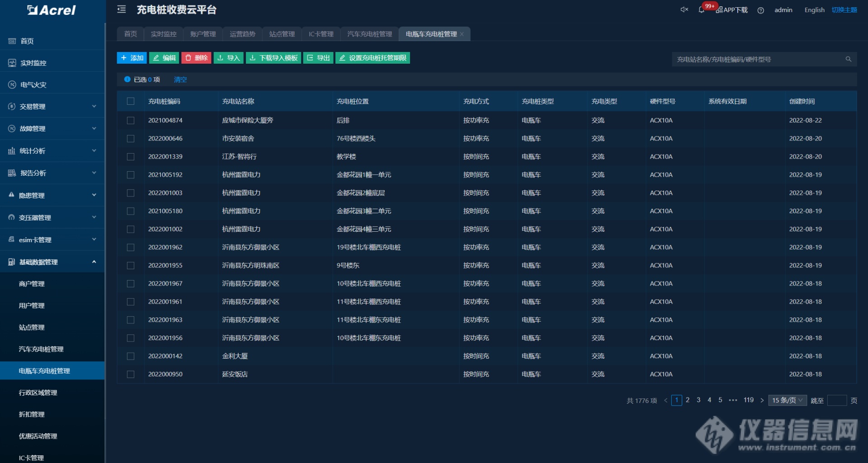
Task: Collapse the 基础数据管理 sidebar menu
Action: [52, 262]
